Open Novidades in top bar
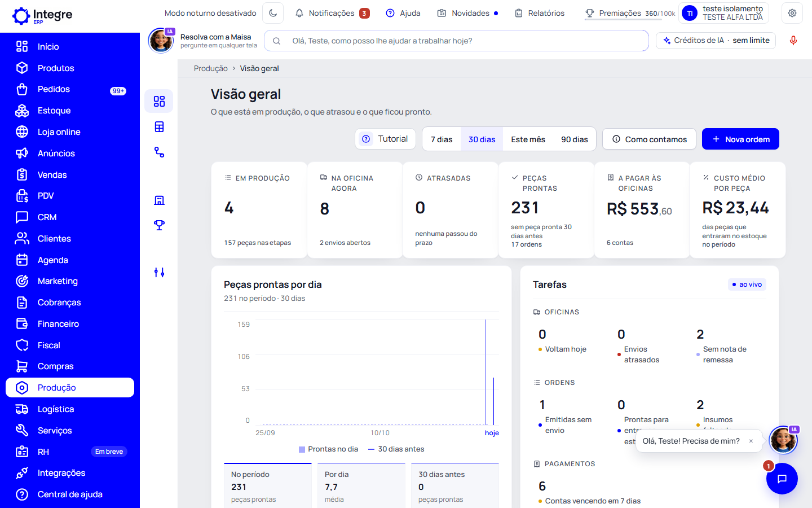812x508 pixels. 467,13
